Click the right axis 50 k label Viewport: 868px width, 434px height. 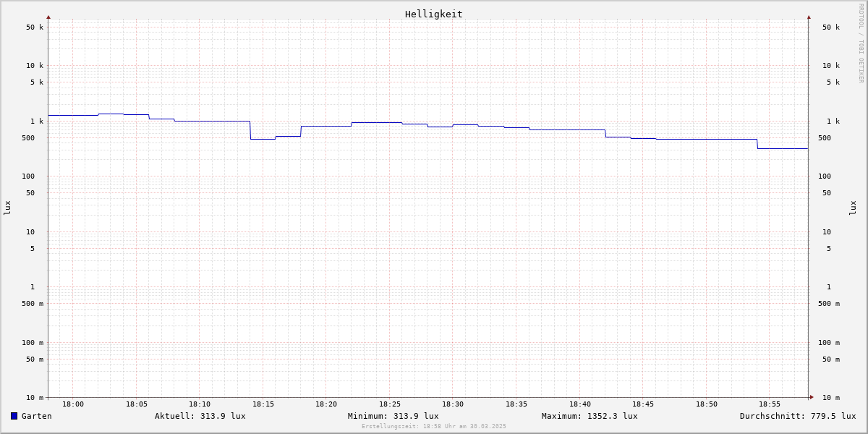coord(831,27)
